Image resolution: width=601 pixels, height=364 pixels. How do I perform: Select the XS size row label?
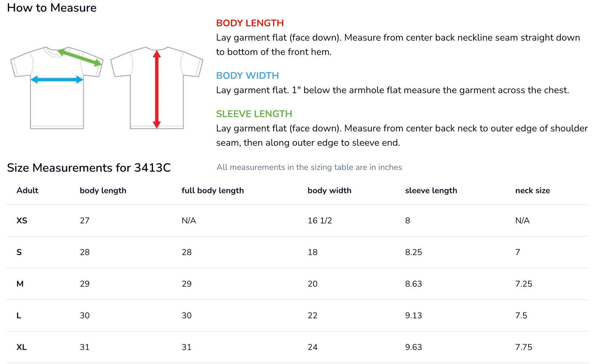point(22,221)
